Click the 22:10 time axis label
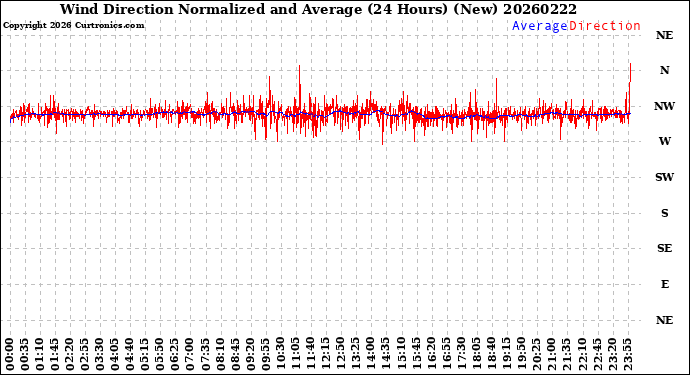This screenshot has width=690, height=375. [x=582, y=354]
